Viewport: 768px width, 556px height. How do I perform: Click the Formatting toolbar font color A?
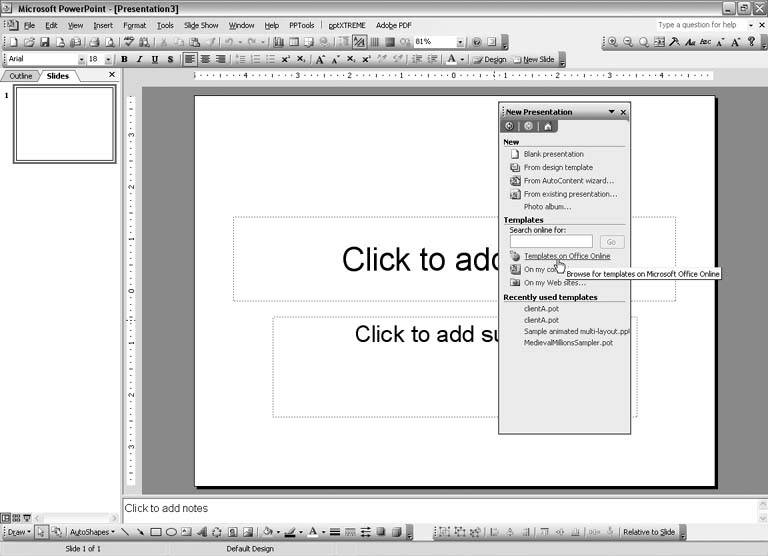tap(451, 59)
